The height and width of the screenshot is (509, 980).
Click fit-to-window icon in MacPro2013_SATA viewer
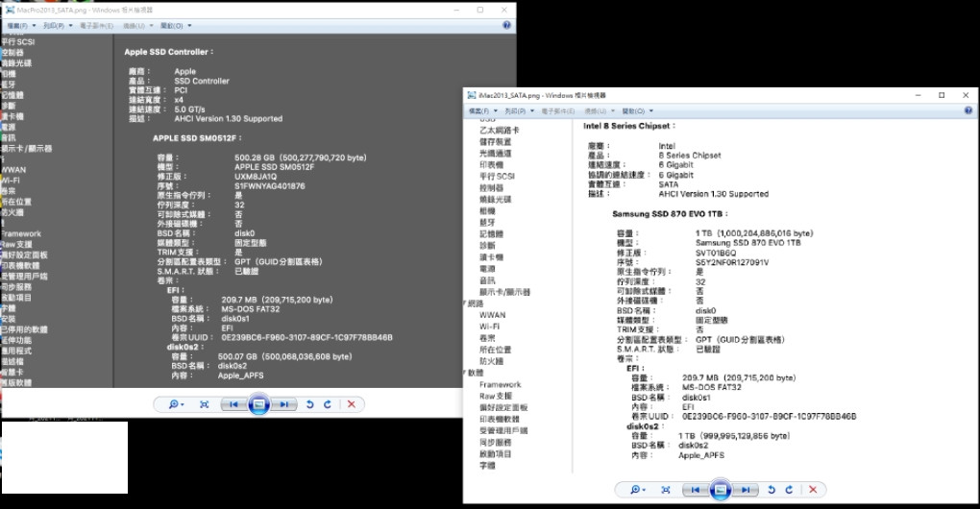coord(204,404)
